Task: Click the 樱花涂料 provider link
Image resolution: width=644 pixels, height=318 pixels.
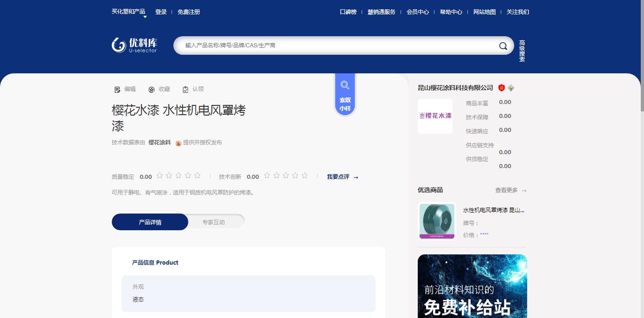Action: tap(159, 143)
